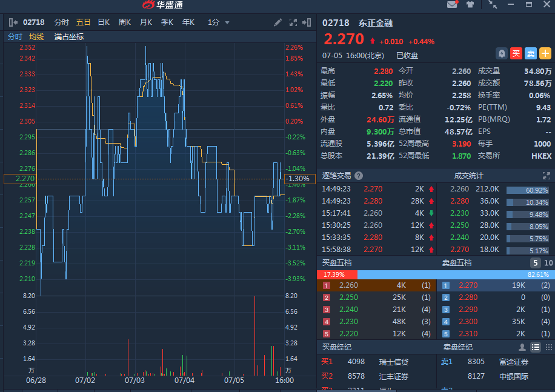The image size is (555, 392).
Task: Select the 15:17:41 trade row
Action: click(x=377, y=213)
